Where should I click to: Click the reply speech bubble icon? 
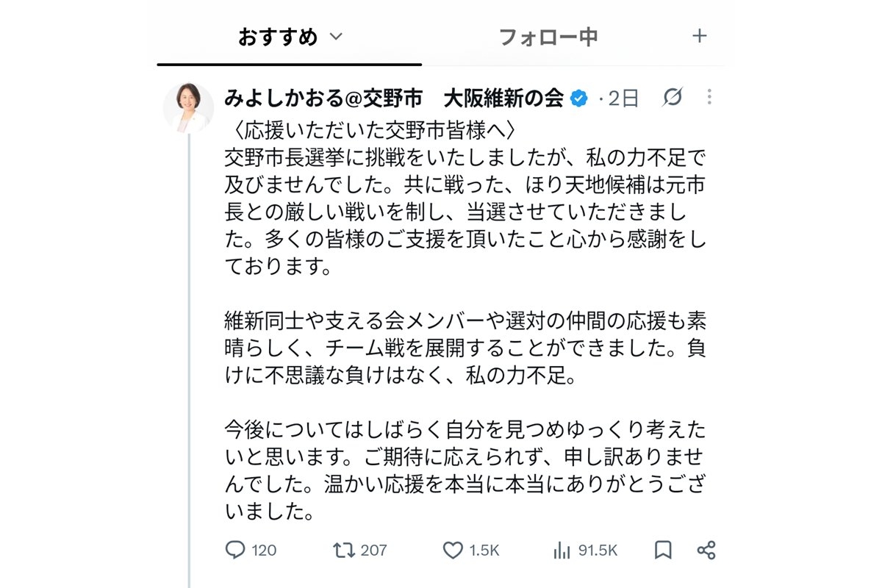click(234, 550)
